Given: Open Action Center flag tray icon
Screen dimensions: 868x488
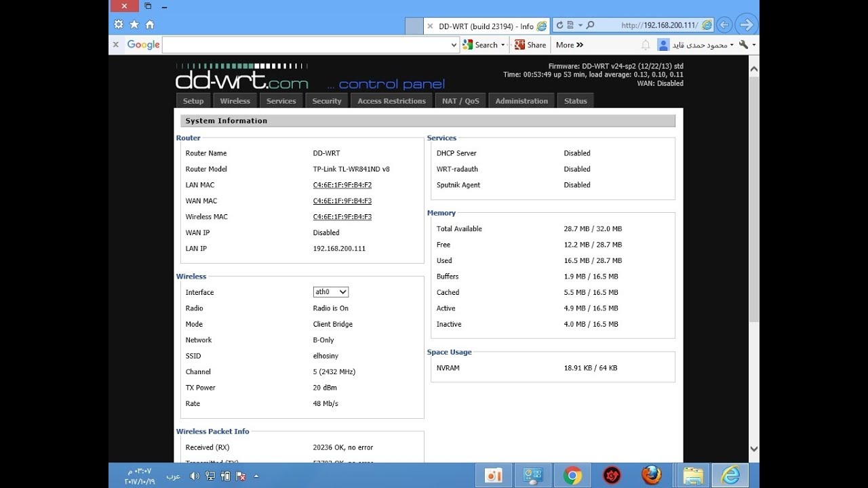Looking at the screenshot, I should [240, 476].
